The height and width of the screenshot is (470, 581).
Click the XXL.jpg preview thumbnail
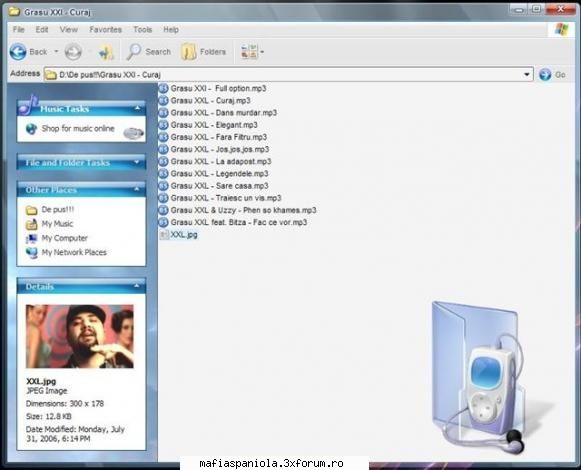pos(80,336)
